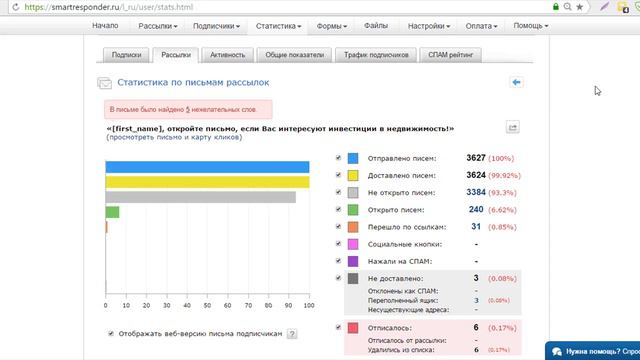Switch to the Подписки tab
Image resolution: width=640 pixels, height=360 pixels.
click(x=127, y=55)
